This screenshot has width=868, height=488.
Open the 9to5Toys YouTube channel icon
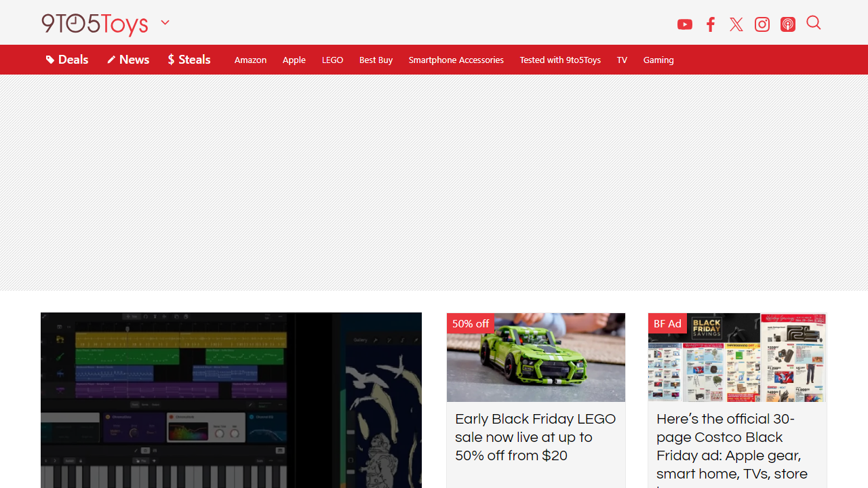685,24
